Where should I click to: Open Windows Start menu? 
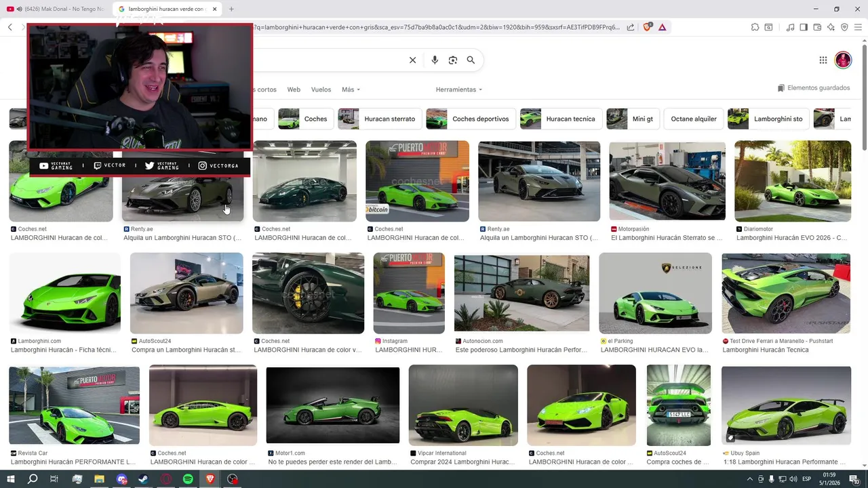pyautogui.click(x=10, y=479)
